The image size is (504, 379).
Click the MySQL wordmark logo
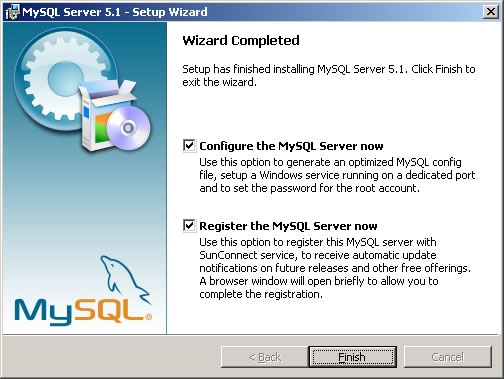tap(83, 311)
